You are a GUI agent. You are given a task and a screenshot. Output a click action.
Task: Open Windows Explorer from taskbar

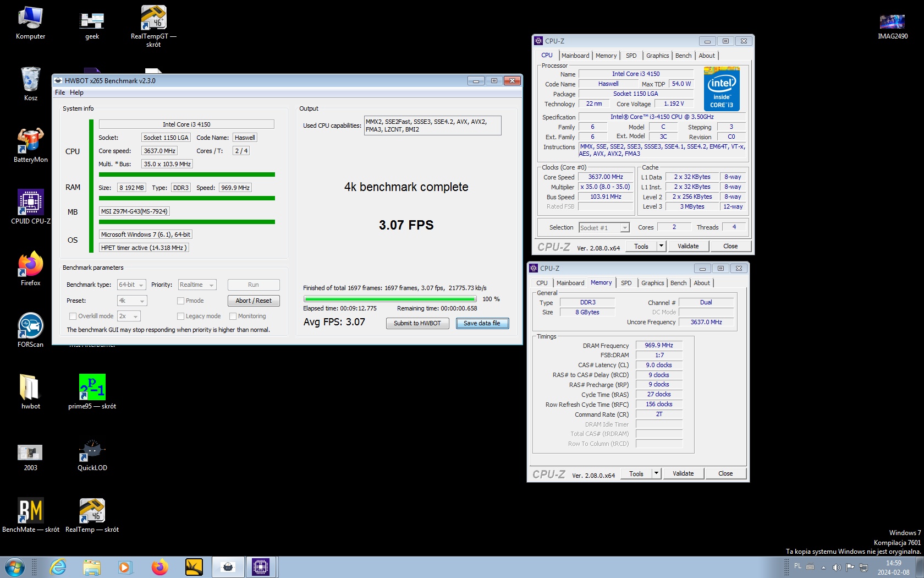(92, 567)
